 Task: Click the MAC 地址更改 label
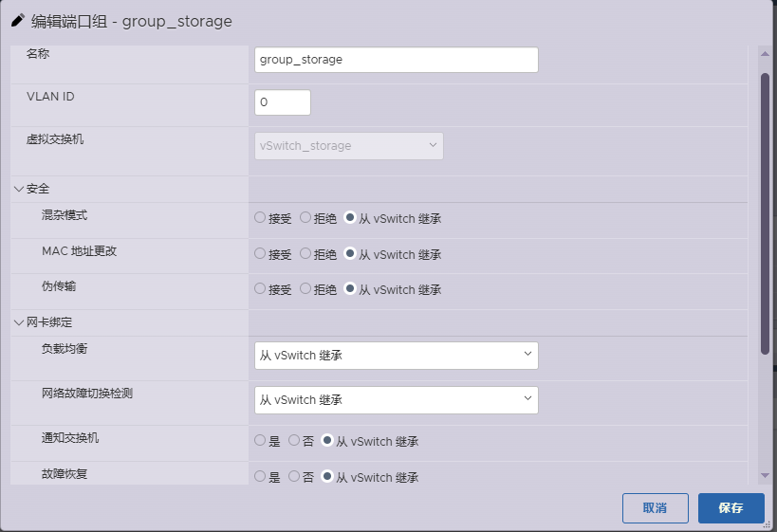tap(80, 251)
